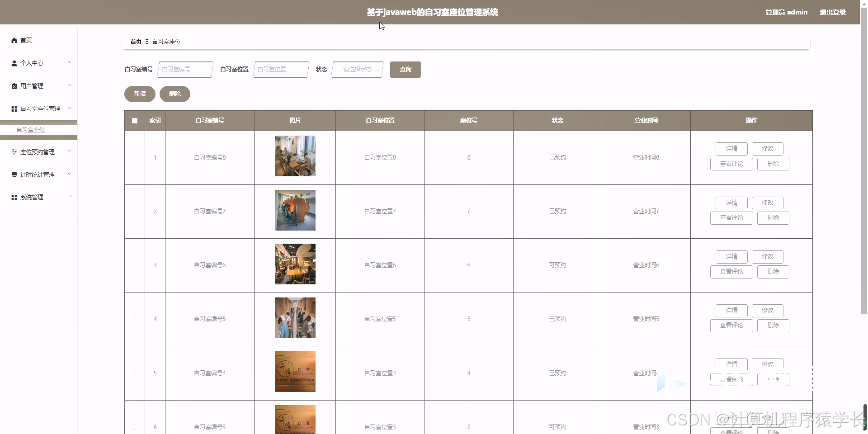Check the row checkbox for 自习室编号5
This screenshot has height=434, width=868.
pos(135,319)
